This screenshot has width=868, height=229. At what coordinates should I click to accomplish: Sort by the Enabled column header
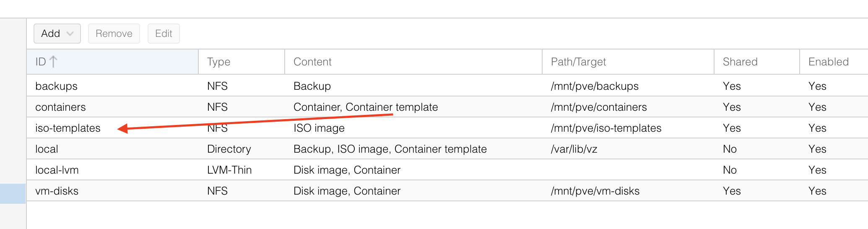point(828,62)
